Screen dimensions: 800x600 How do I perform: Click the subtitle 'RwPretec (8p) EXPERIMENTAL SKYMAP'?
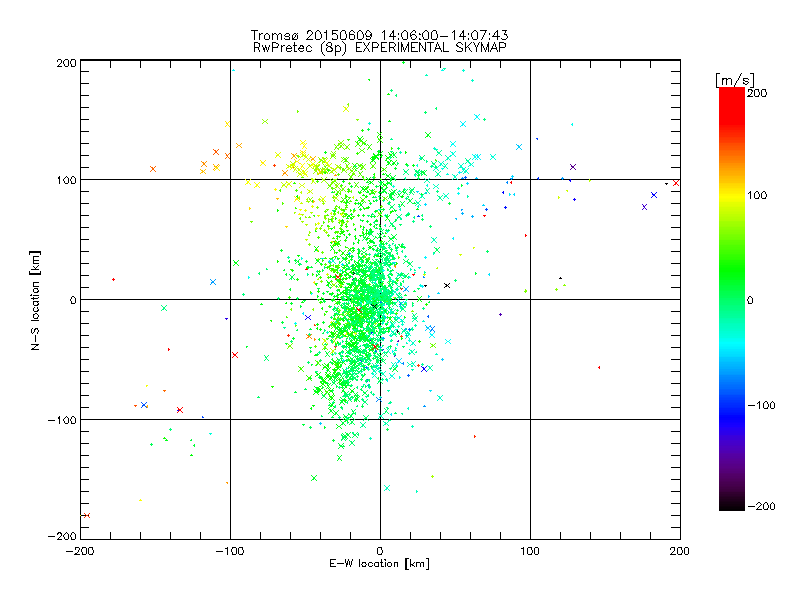[x=379, y=47]
